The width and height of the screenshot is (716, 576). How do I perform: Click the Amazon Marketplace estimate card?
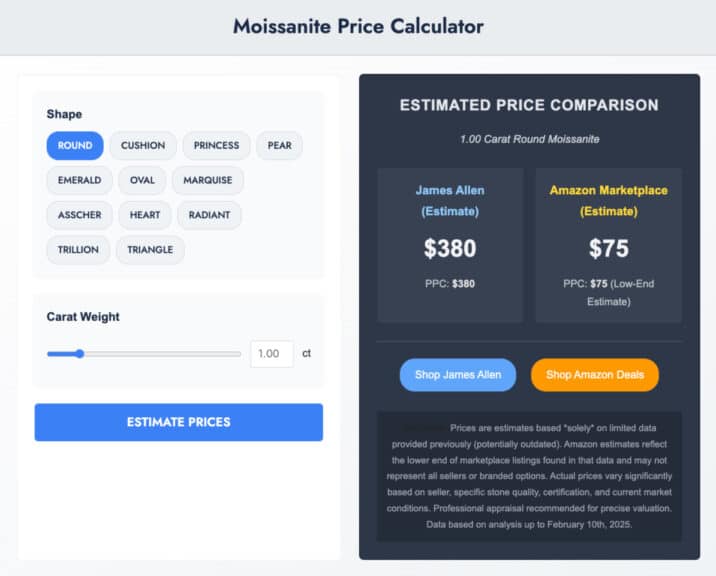click(608, 245)
